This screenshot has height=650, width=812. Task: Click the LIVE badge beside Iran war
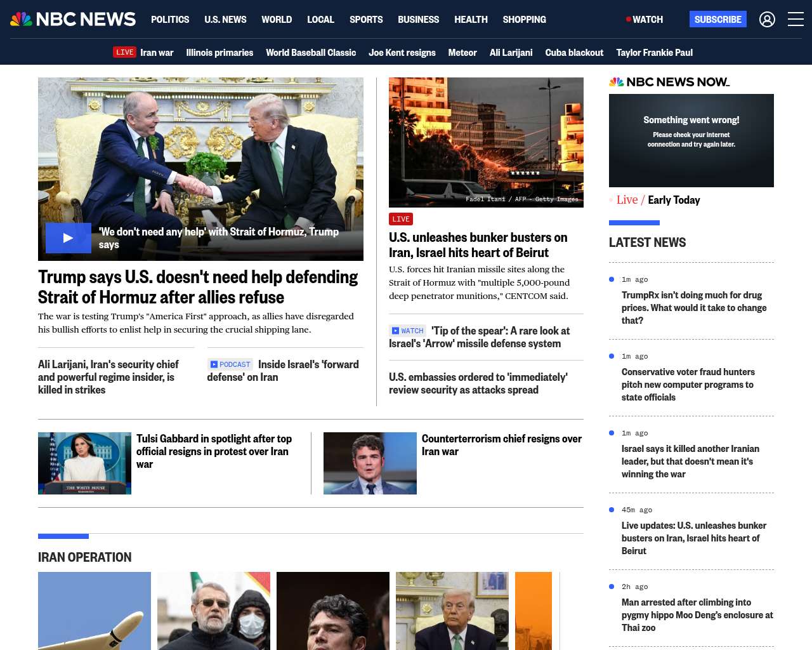click(x=125, y=52)
